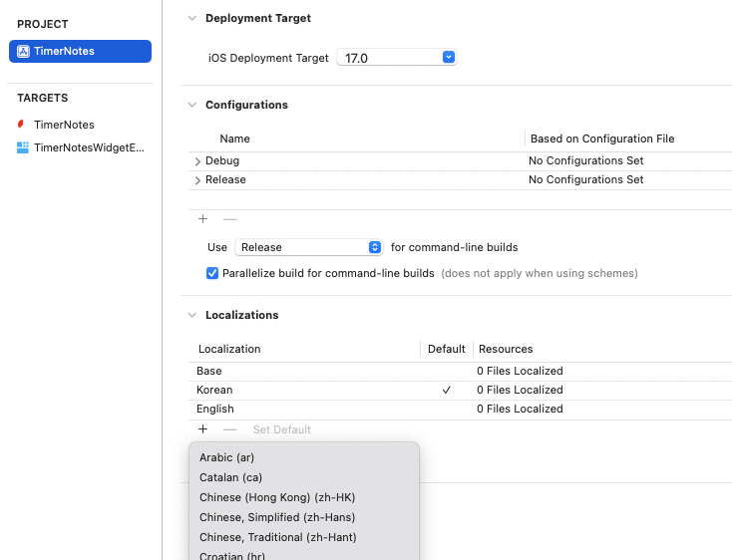Click No Configurations Set for Release
The width and height of the screenshot is (732, 560).
(585, 179)
